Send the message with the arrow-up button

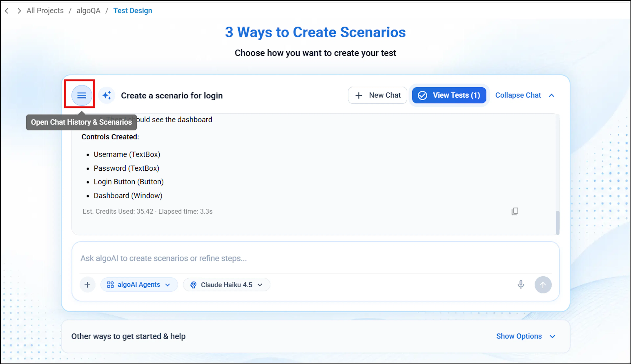[543, 285]
